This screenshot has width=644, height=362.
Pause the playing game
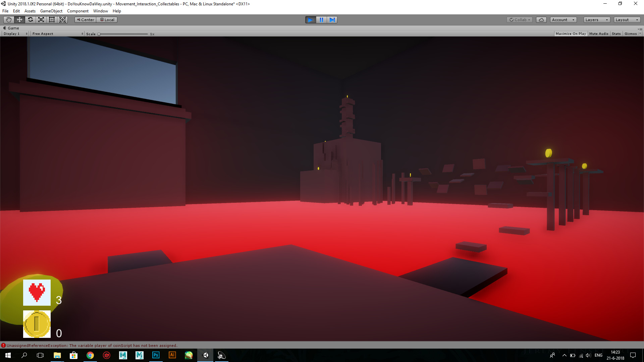pyautogui.click(x=321, y=20)
